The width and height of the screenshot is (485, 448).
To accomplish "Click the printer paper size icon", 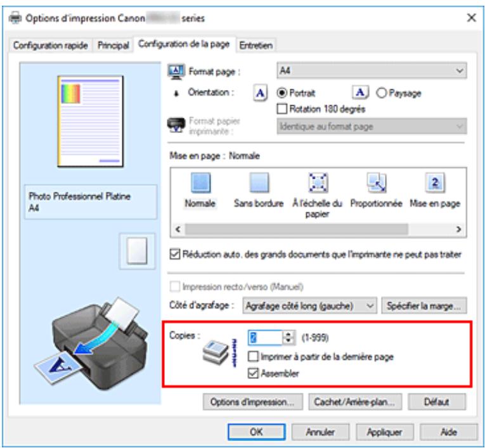I will click(176, 125).
